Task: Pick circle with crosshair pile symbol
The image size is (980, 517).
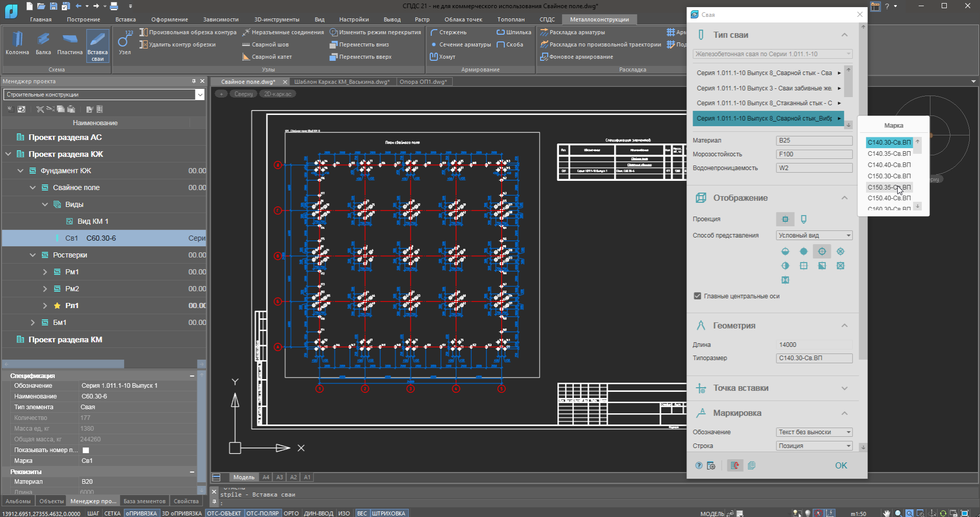Action: [822, 251]
